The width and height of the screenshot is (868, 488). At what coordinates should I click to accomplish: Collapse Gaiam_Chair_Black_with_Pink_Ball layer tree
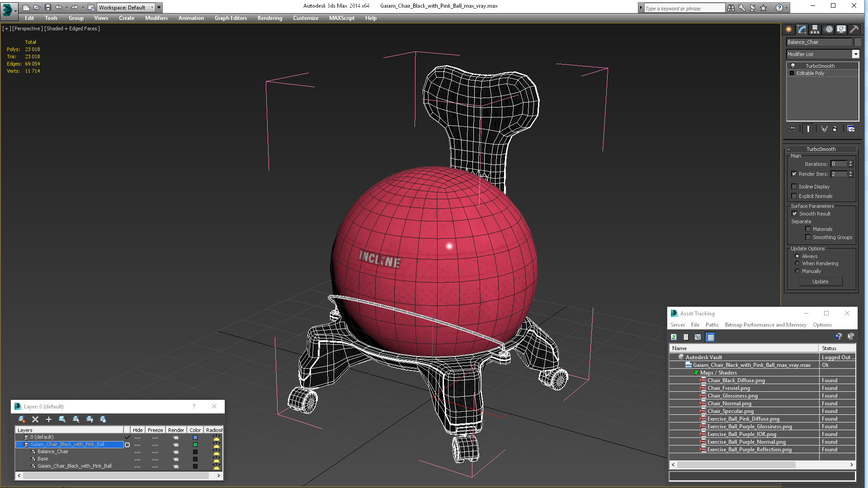click(19, 445)
